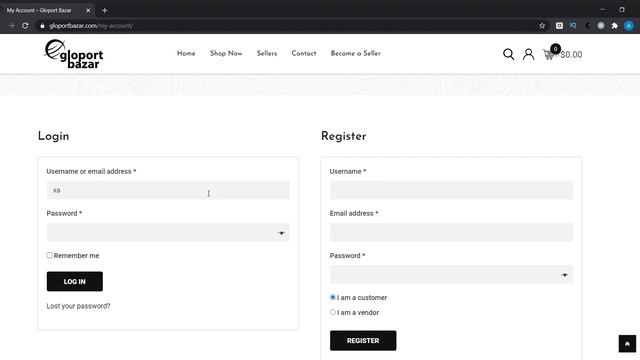Show the Register password with the eye icon
The image size is (640, 360).
click(x=564, y=275)
